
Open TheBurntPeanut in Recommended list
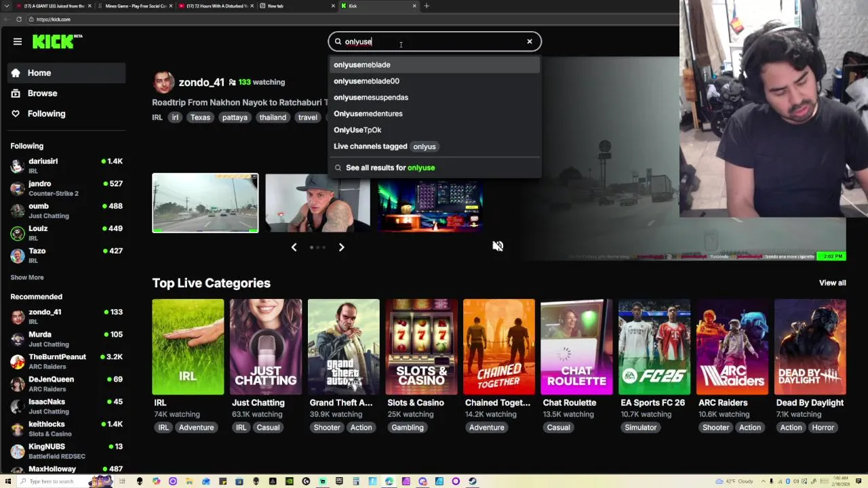[x=66, y=361]
